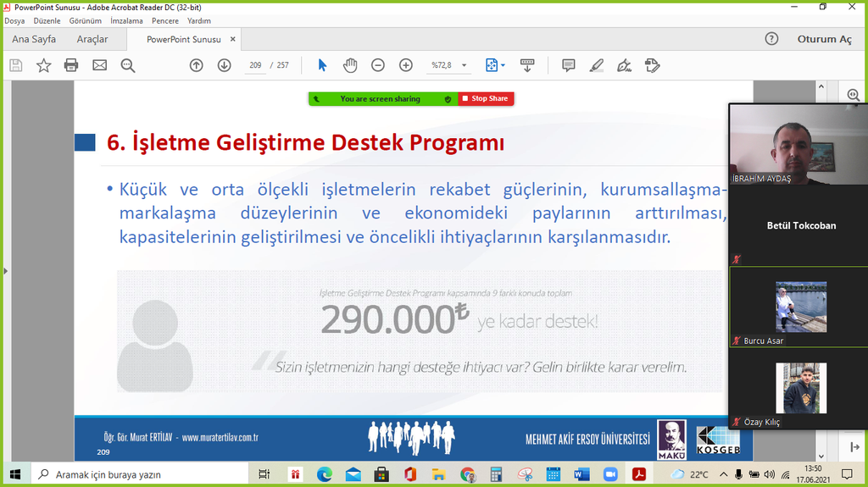This screenshot has width=868, height=487.
Task: Bookmark with the star icon
Action: pyautogui.click(x=44, y=65)
